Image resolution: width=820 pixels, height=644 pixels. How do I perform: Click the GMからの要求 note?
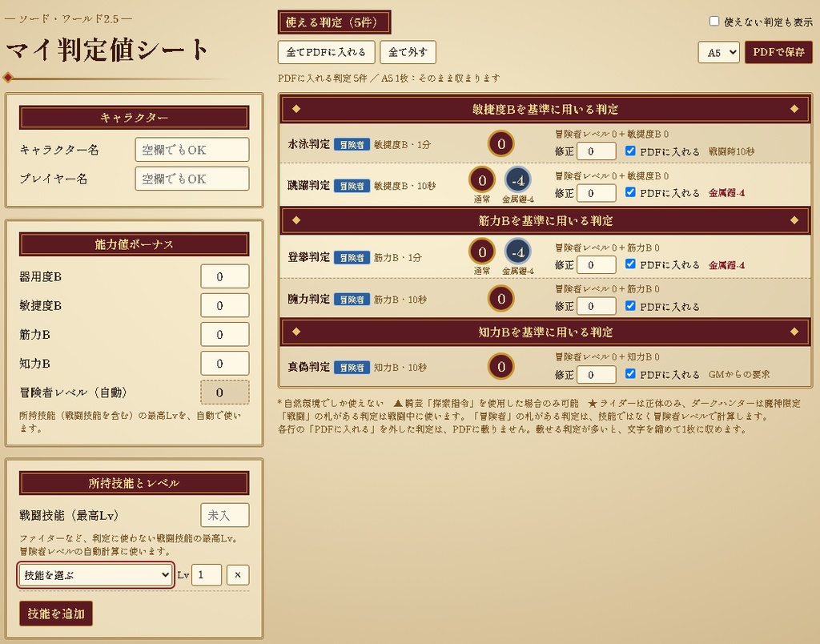pos(739,375)
